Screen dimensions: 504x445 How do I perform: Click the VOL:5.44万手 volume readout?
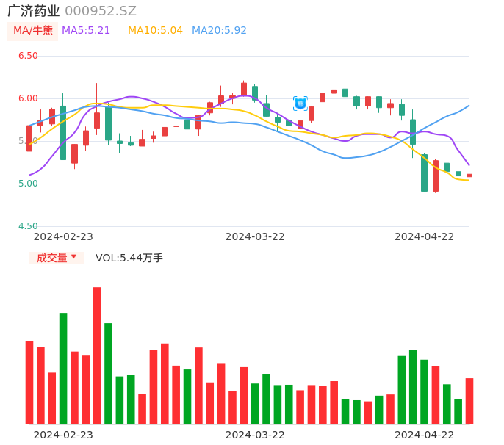(x=129, y=258)
